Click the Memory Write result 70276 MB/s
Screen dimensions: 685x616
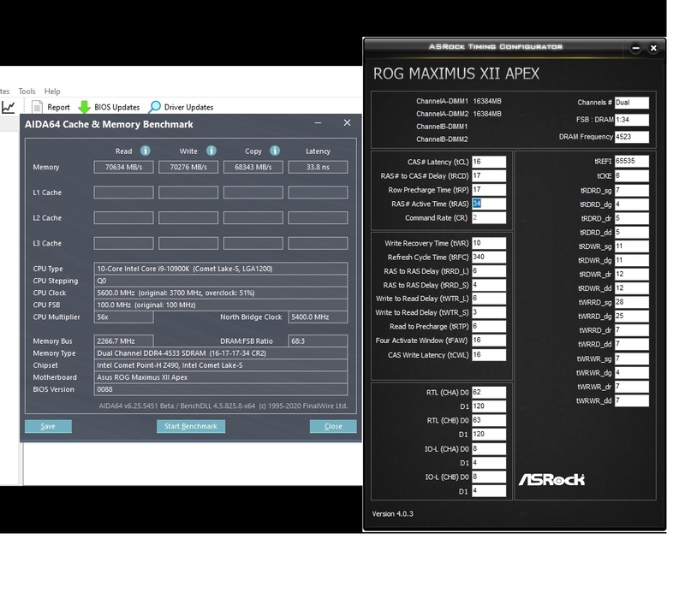(x=188, y=167)
